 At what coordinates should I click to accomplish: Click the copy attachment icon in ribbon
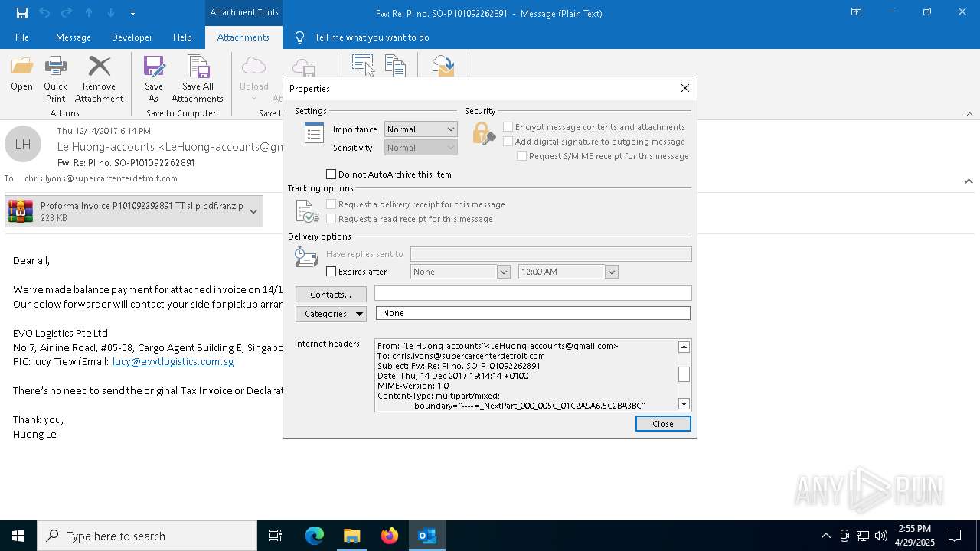coord(395,65)
